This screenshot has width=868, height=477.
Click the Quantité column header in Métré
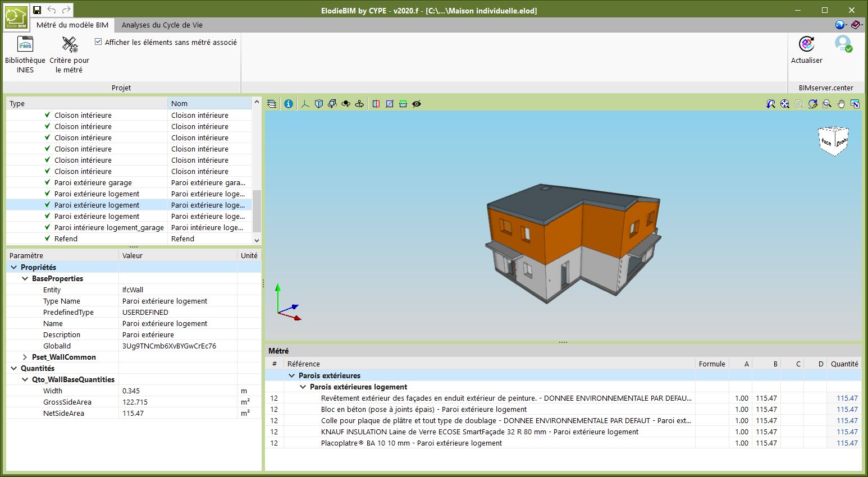[x=844, y=364]
